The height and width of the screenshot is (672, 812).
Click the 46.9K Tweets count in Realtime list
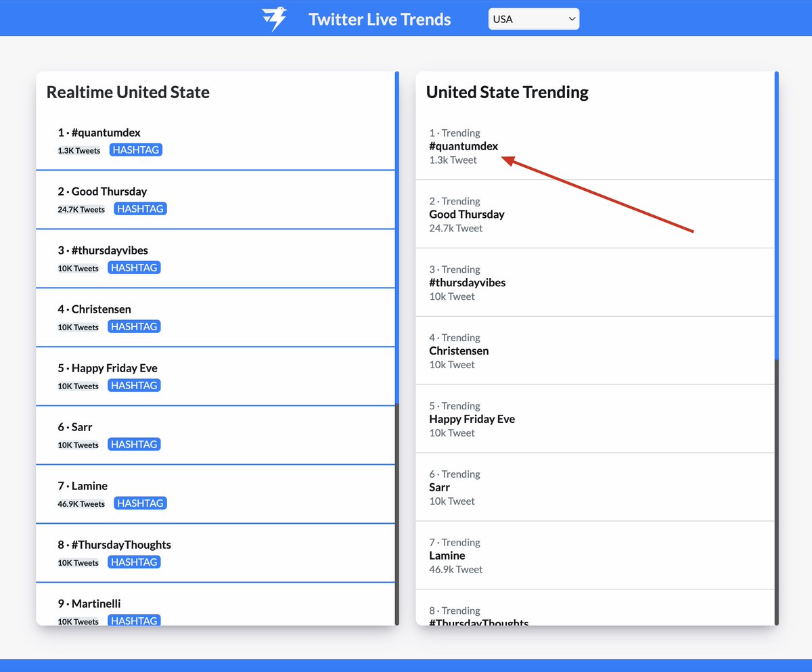tap(81, 503)
